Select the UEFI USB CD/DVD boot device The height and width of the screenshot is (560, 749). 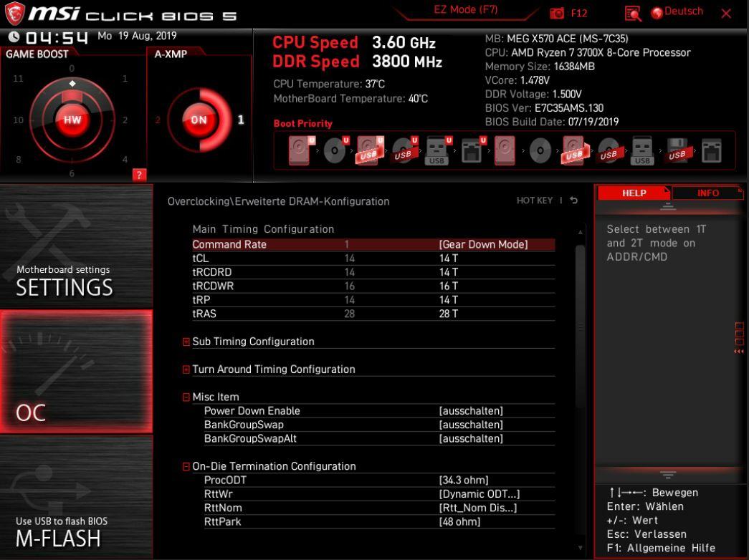(404, 150)
